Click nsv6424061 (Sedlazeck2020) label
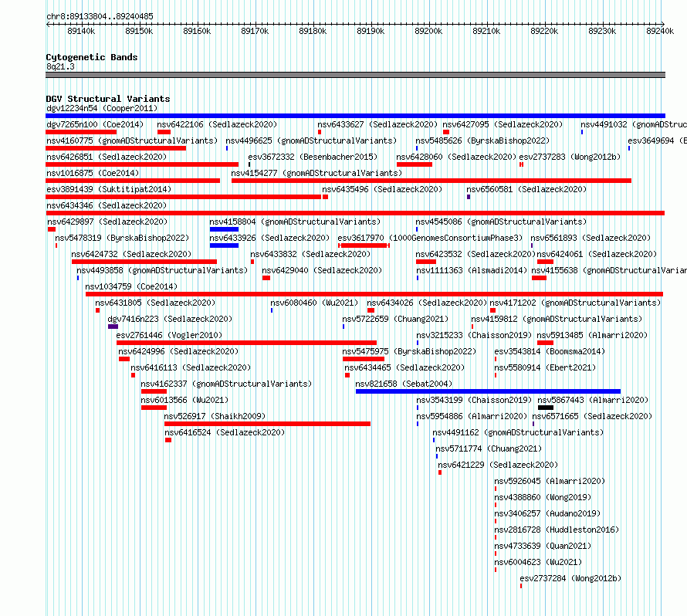This screenshot has height=616, width=687. (x=597, y=254)
